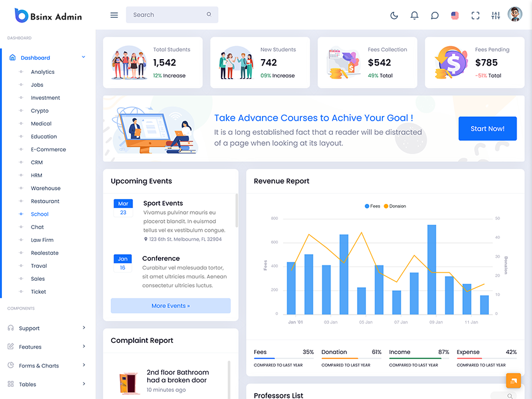Open user profile avatar
Screen dimensions: 532x399
[515, 14]
